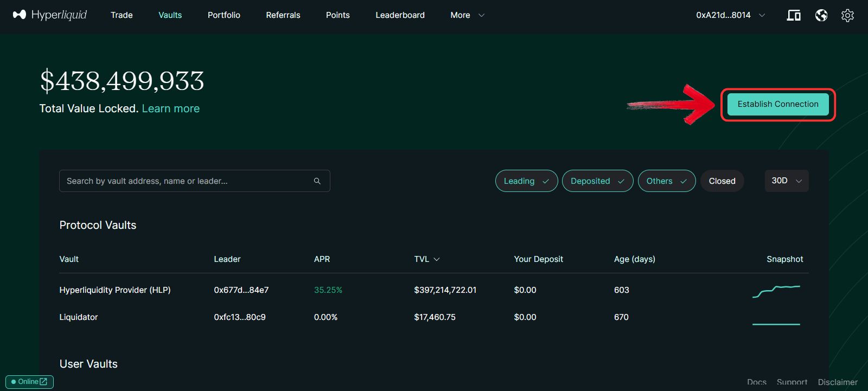The image size is (868, 391).
Task: Click the 670 age value
Action: click(x=621, y=317)
